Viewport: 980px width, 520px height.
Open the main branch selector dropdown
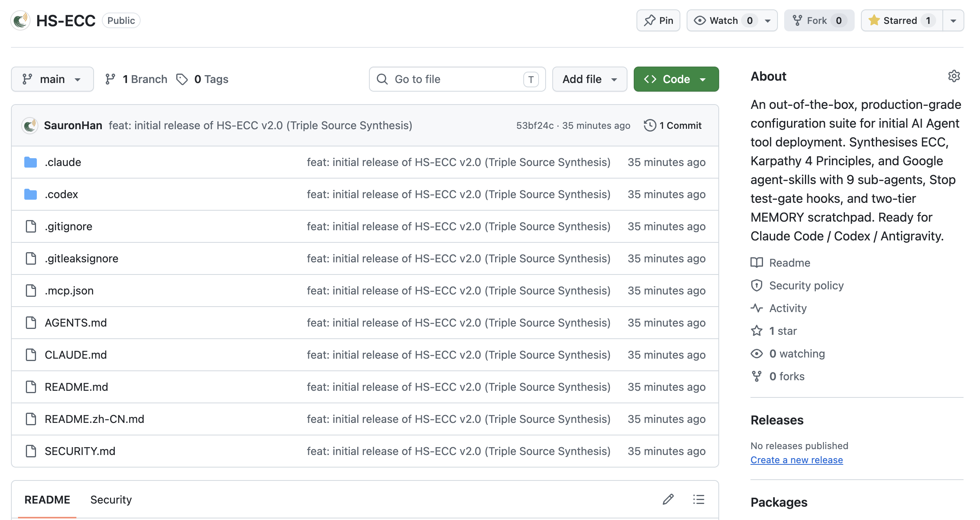(52, 79)
